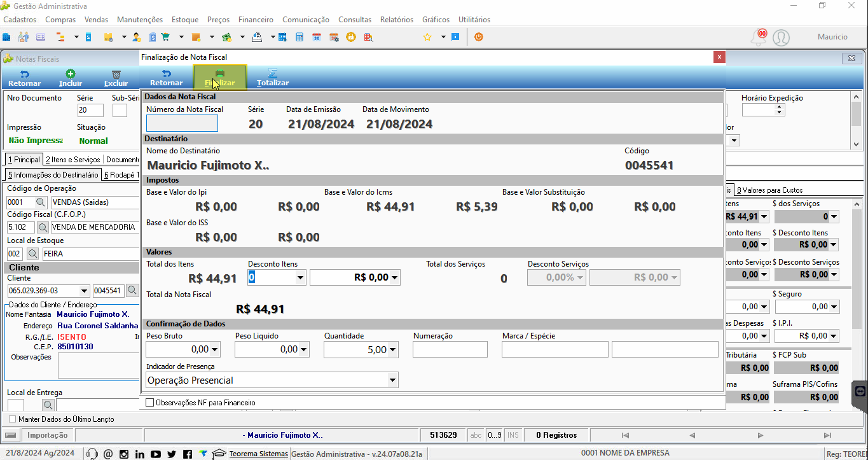
Task: Expand the Quantidade field dropdown arrow
Action: pyautogui.click(x=392, y=349)
